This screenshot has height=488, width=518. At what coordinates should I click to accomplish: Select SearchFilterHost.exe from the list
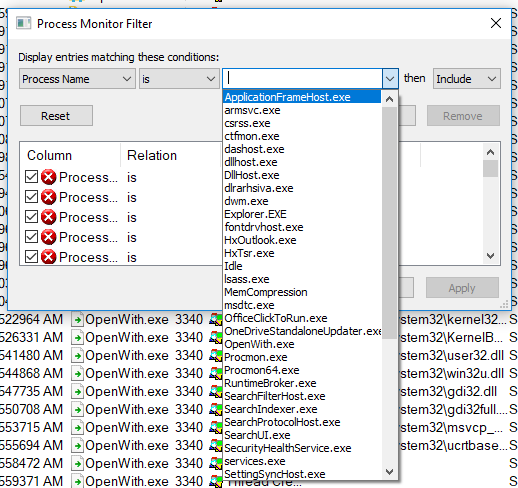click(x=302, y=396)
